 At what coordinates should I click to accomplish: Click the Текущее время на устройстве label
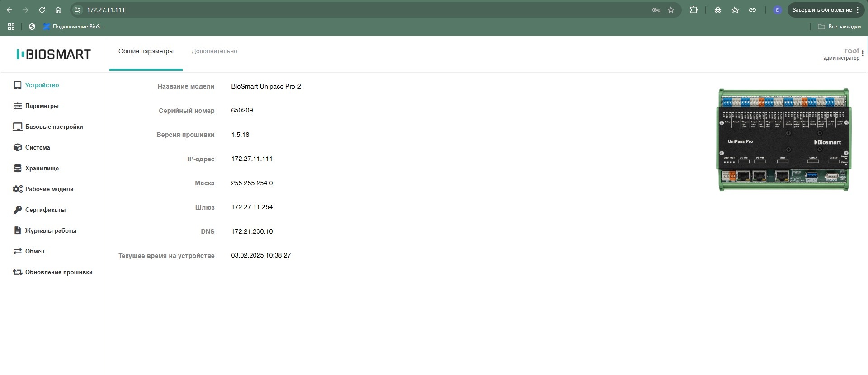[166, 256]
